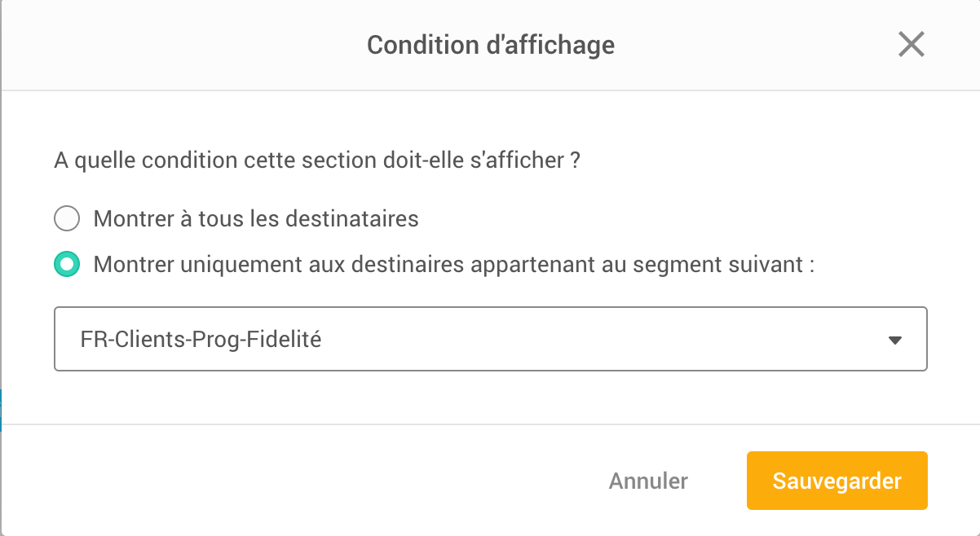
Task: Select the 'Montrer uniquement aux destinaires' radio button
Action: (x=66, y=265)
